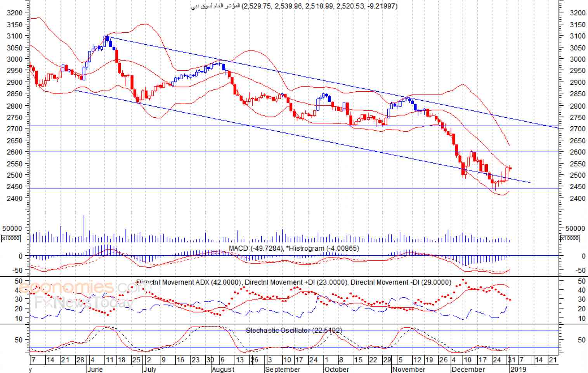
Task: Select the September month marker on timeline
Action: (x=283, y=369)
